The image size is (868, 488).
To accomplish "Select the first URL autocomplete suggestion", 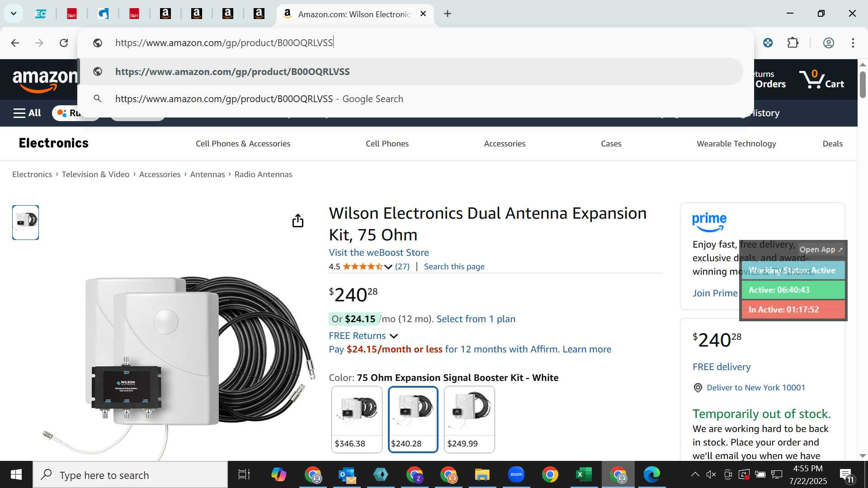I will click(x=410, y=71).
